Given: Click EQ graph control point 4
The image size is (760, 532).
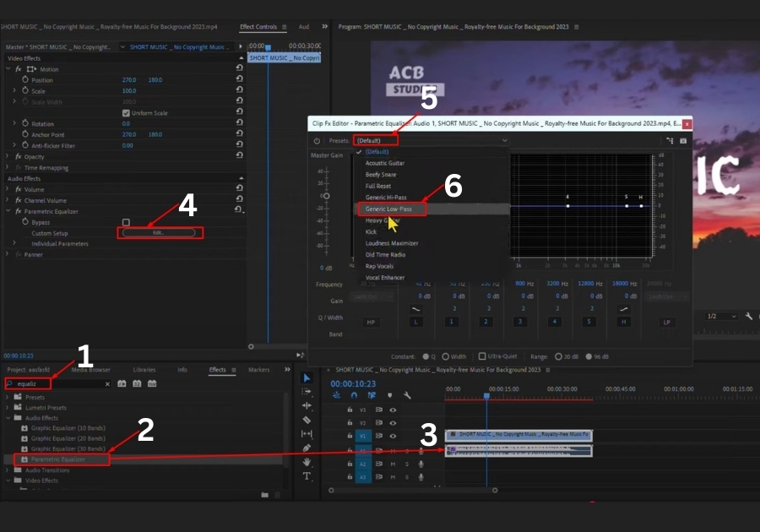Looking at the screenshot, I should click(567, 206).
